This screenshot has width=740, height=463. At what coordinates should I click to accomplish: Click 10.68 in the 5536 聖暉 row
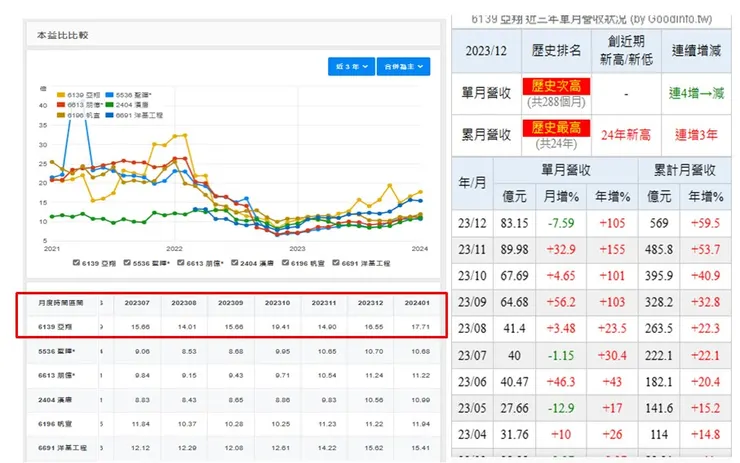click(x=420, y=351)
